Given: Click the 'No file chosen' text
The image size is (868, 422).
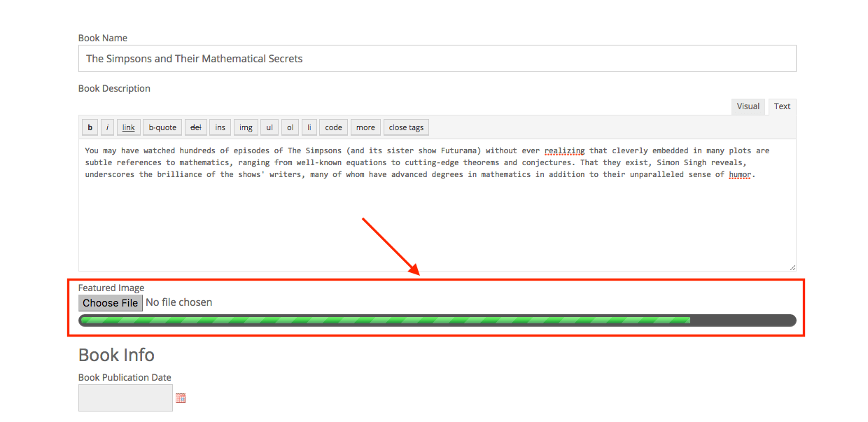Looking at the screenshot, I should click(179, 303).
